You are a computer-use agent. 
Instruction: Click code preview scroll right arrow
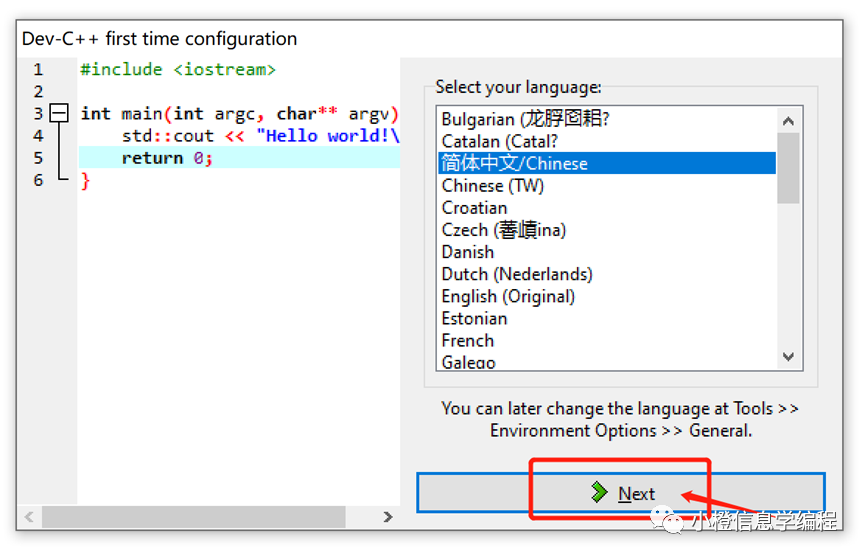point(388,517)
